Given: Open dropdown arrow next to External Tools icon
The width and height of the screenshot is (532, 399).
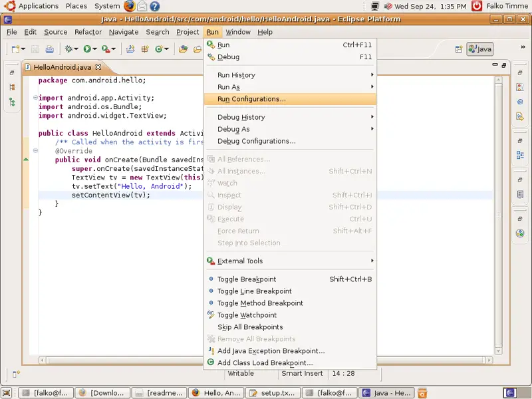Looking at the screenshot, I should pos(113,49).
